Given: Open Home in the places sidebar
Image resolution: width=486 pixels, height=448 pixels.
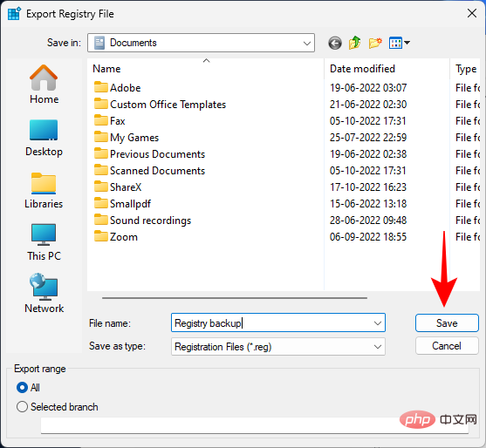Looking at the screenshot, I should (44, 85).
